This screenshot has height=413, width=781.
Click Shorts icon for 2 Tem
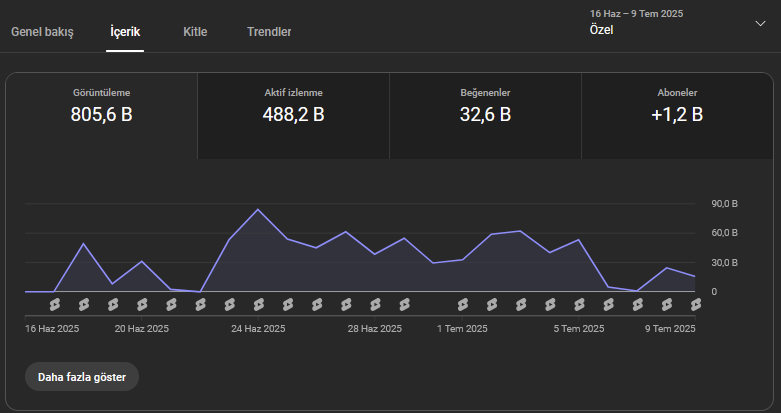coord(492,304)
